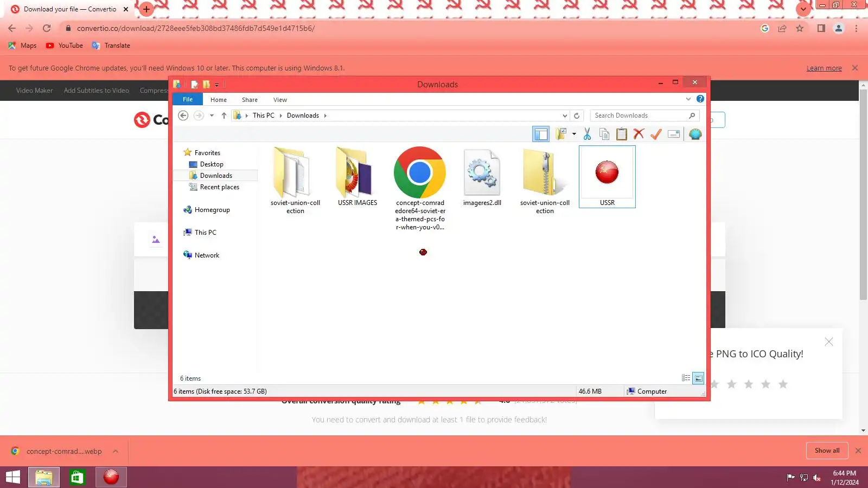Open dropdown arrow beside folder options icon
Image resolution: width=868 pixels, height=488 pixels.
(x=574, y=134)
